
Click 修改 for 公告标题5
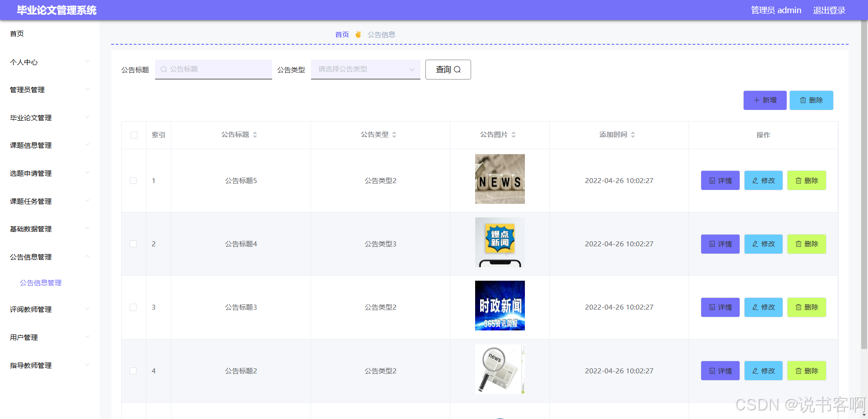tap(764, 180)
